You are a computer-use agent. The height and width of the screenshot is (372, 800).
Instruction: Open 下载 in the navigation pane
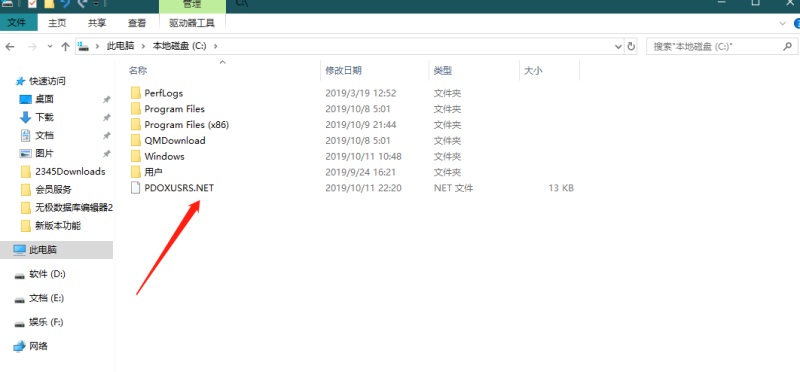tap(44, 117)
